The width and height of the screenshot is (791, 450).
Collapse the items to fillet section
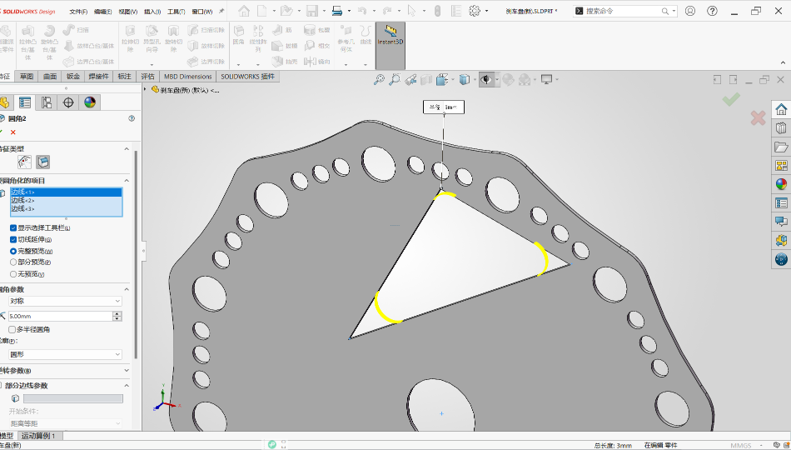pos(127,181)
